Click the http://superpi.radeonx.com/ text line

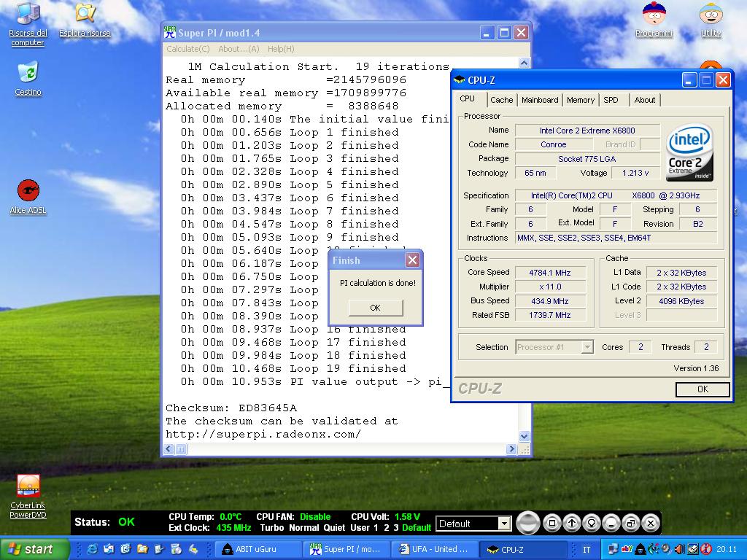click(263, 435)
